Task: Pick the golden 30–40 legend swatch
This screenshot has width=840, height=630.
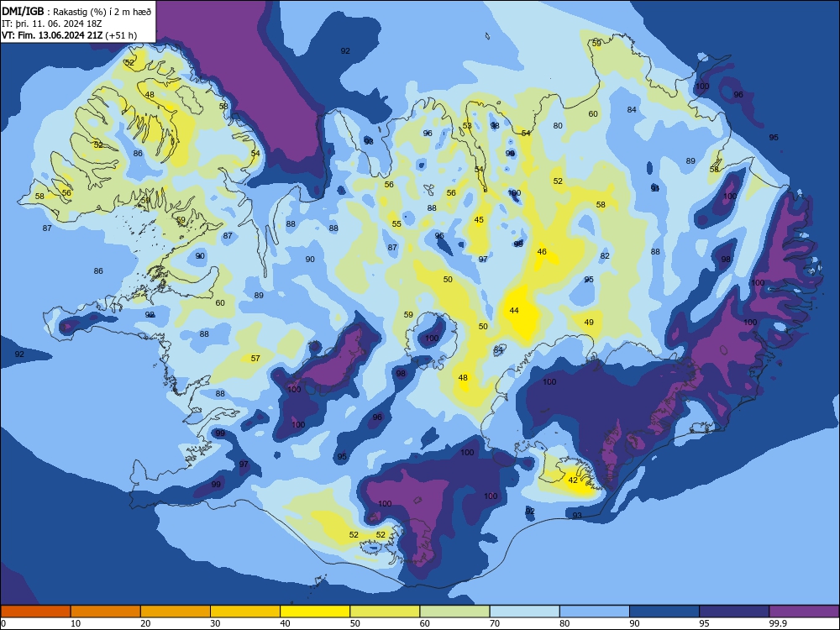Action: (245, 612)
